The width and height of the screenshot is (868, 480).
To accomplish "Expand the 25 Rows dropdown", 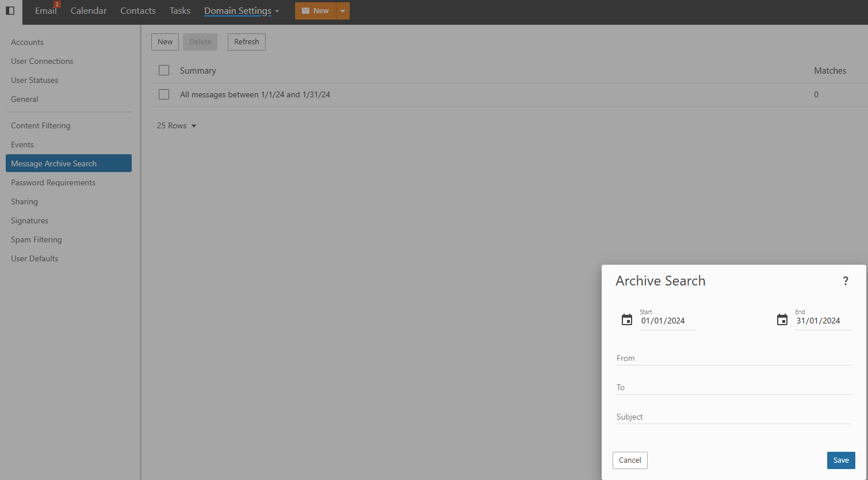I will (x=177, y=126).
